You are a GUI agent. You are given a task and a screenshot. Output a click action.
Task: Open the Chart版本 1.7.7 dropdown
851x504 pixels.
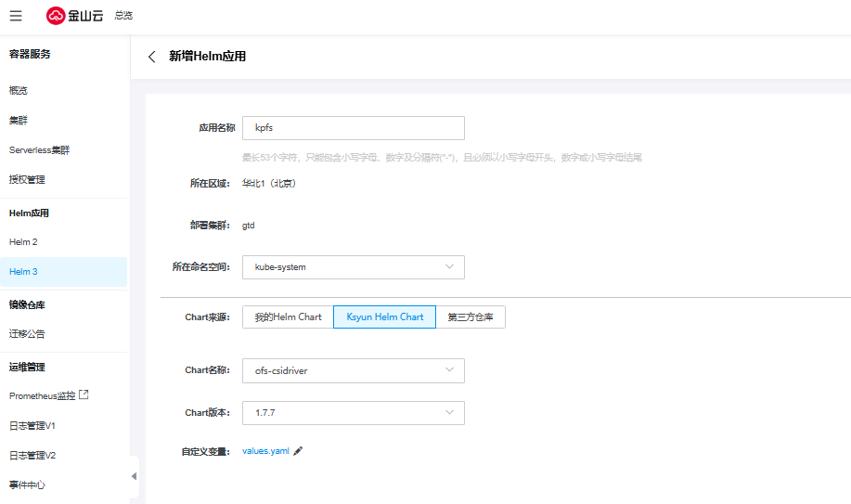(353, 413)
